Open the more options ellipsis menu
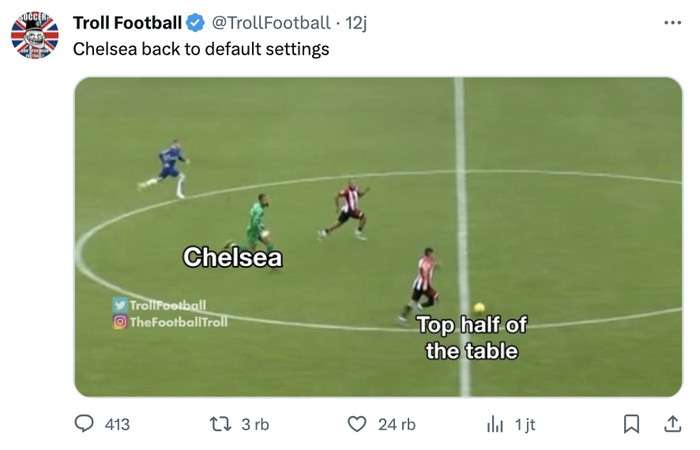Image resolution: width=700 pixels, height=450 pixels. pos(672,22)
